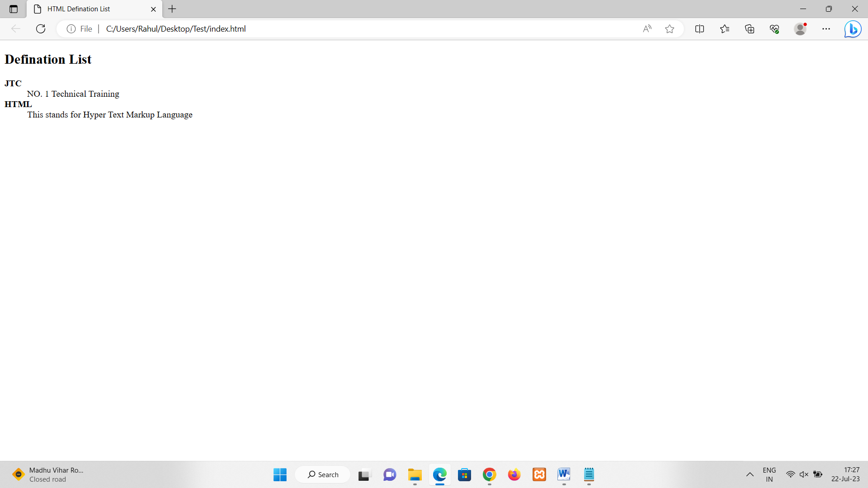This screenshot has height=488, width=868.
Task: Close the HTML Defination List tab
Action: 153,9
